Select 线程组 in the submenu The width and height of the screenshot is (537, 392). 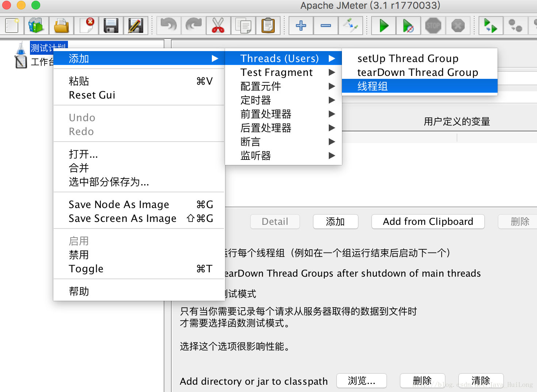pos(420,86)
